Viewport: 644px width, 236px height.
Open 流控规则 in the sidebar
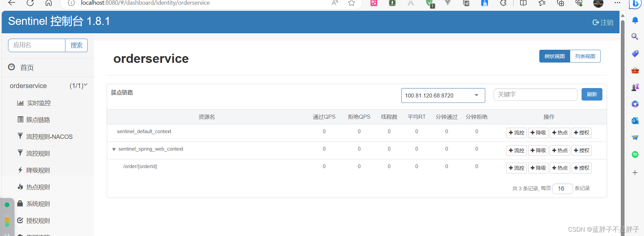pyautogui.click(x=34, y=153)
